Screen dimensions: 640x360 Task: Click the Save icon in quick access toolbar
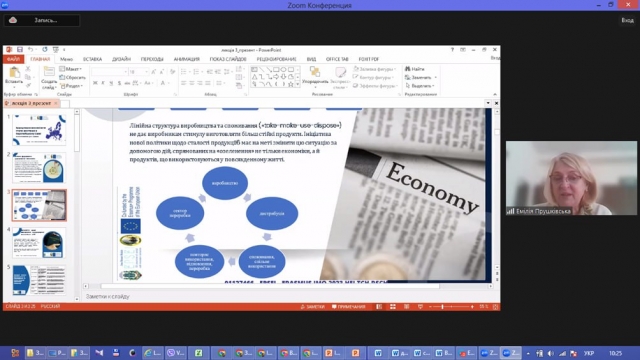(20, 49)
